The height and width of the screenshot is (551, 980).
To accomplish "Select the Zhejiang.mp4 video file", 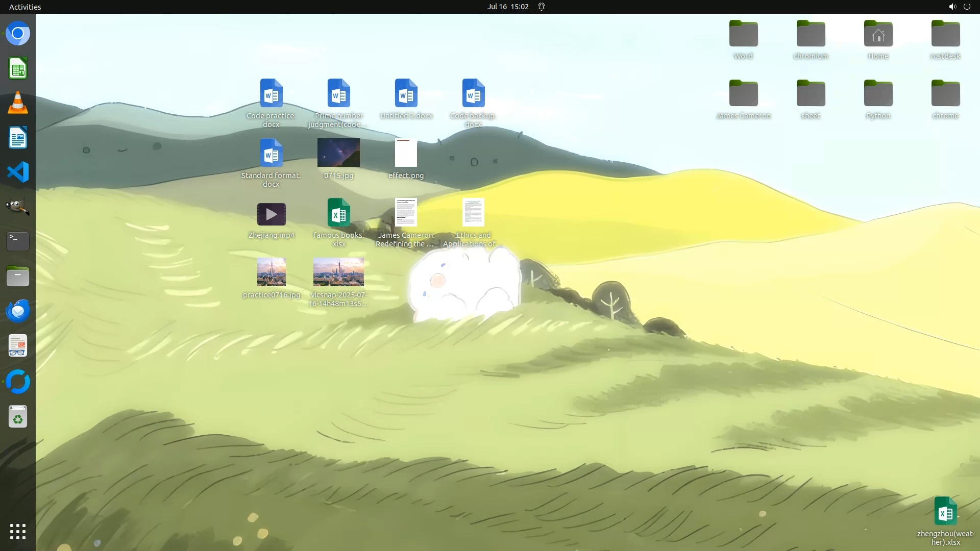I will (x=271, y=215).
